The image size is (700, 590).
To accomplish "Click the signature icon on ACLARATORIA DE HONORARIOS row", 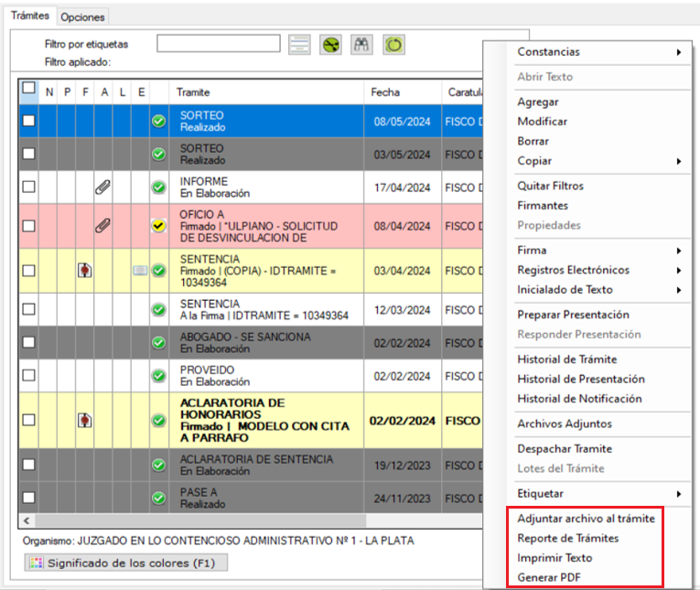I will 85,420.
